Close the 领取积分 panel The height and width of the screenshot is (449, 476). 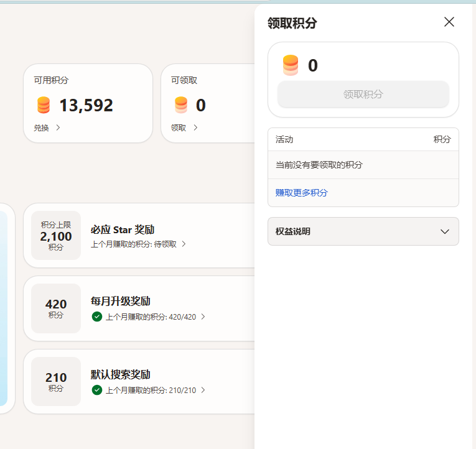point(449,22)
